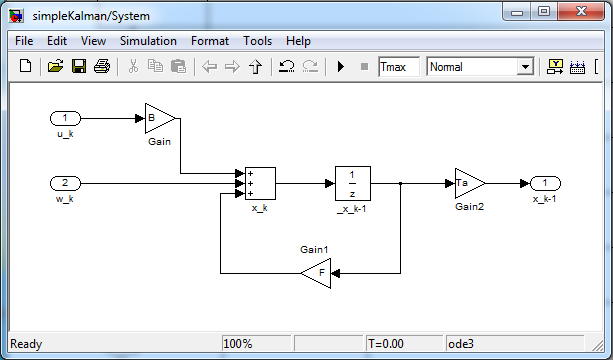The image size is (613, 360).
Task: Click the Tmax stop time field
Action: coord(399,67)
